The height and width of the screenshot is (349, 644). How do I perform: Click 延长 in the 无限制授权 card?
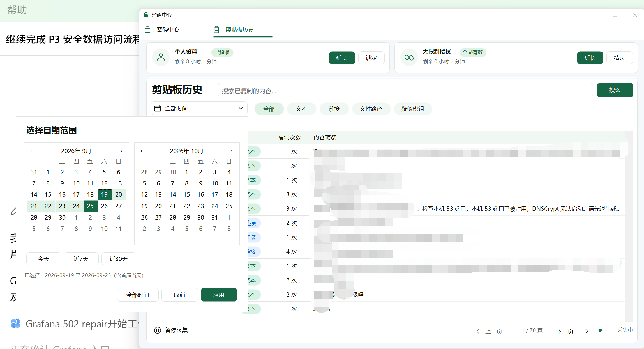pos(590,58)
